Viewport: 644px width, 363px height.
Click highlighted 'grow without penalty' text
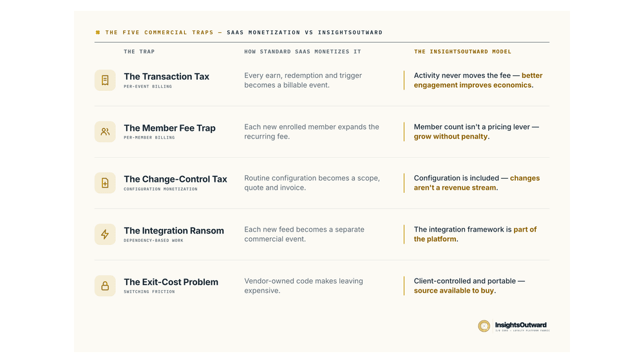pos(451,137)
